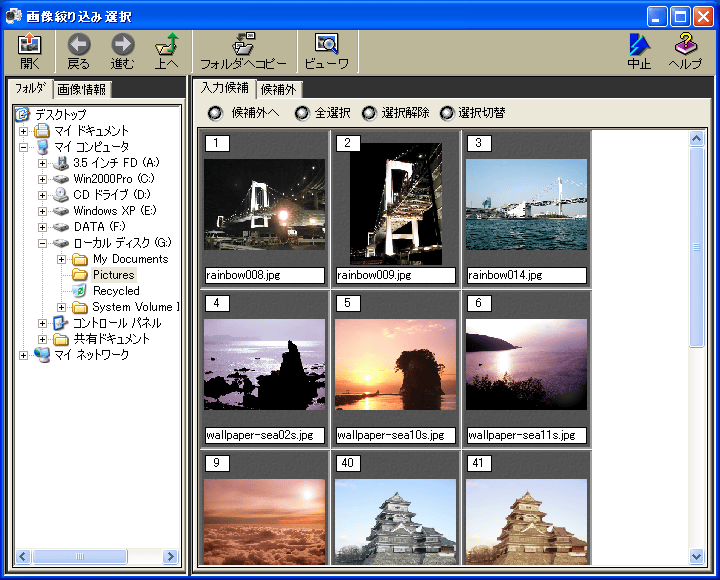Click the folder tree scroll-right arrow
Image resolution: width=720 pixels, height=580 pixels.
(170, 557)
